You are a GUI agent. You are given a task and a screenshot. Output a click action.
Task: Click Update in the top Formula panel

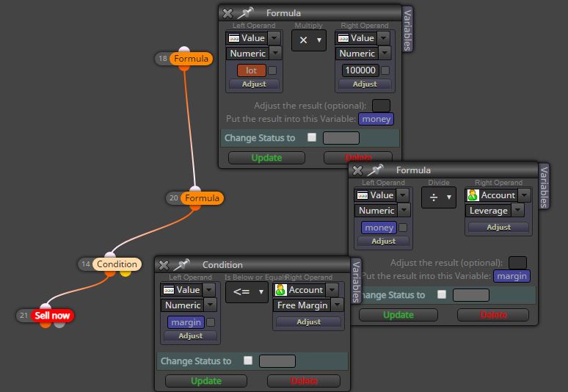coord(266,158)
